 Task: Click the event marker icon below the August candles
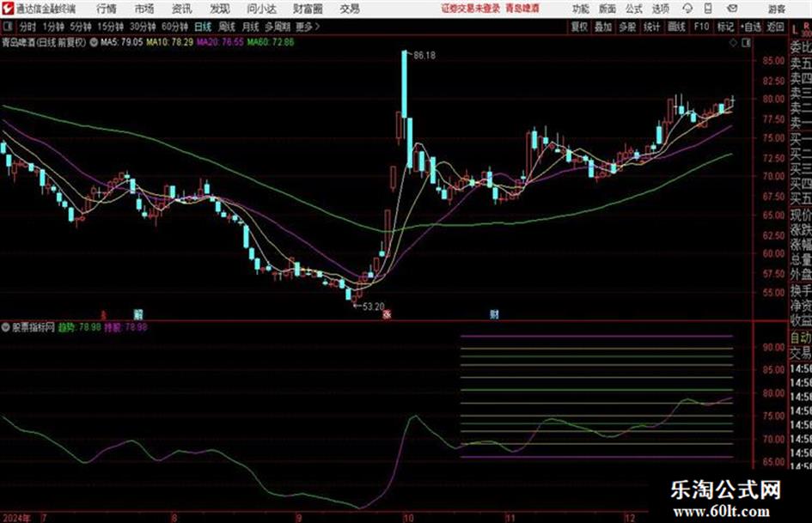(138, 314)
